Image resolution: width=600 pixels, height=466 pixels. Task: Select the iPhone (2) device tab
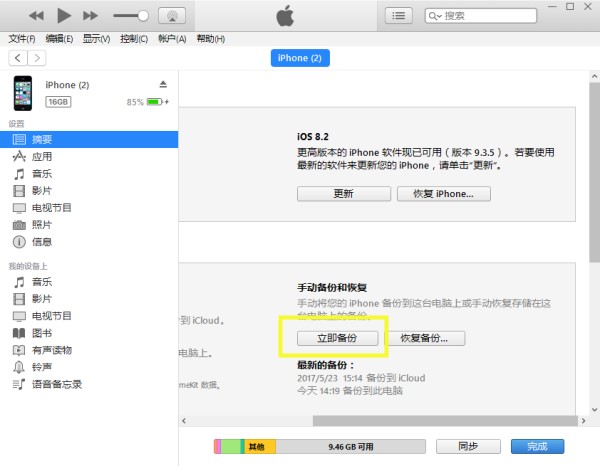click(300, 58)
